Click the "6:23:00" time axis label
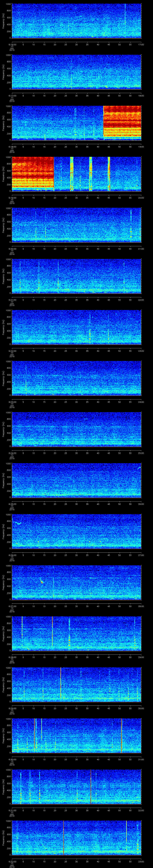Viewport: 153px width, 868px height. 12,402
